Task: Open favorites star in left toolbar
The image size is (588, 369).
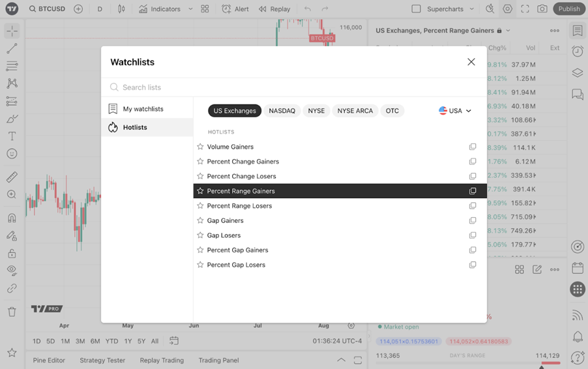Action: (12, 353)
